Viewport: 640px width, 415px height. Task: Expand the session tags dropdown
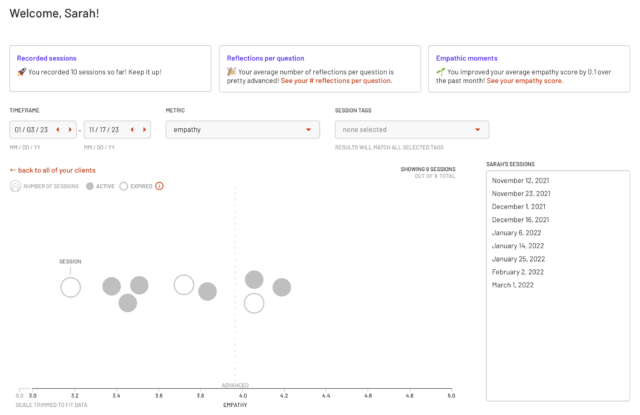[411, 129]
